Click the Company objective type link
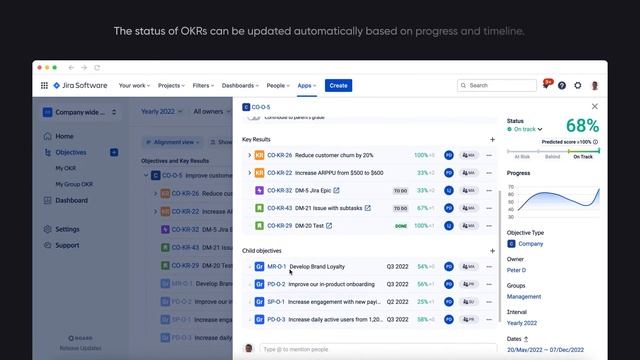The image size is (640, 360). coord(531,244)
